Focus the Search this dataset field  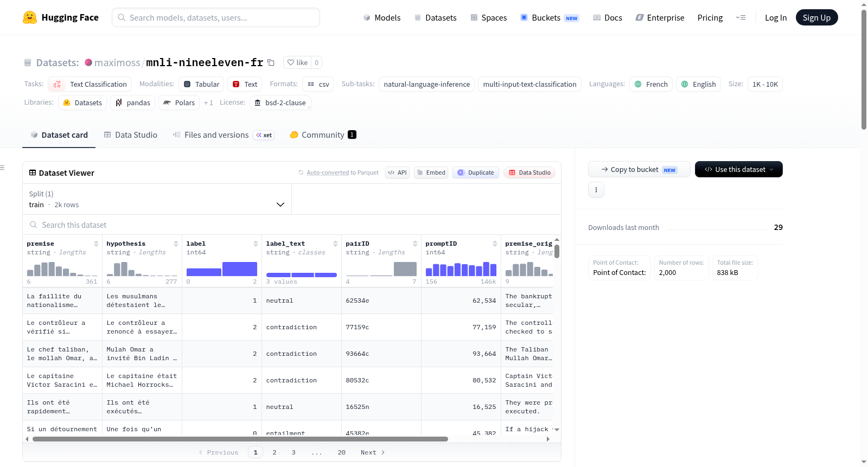click(x=292, y=225)
